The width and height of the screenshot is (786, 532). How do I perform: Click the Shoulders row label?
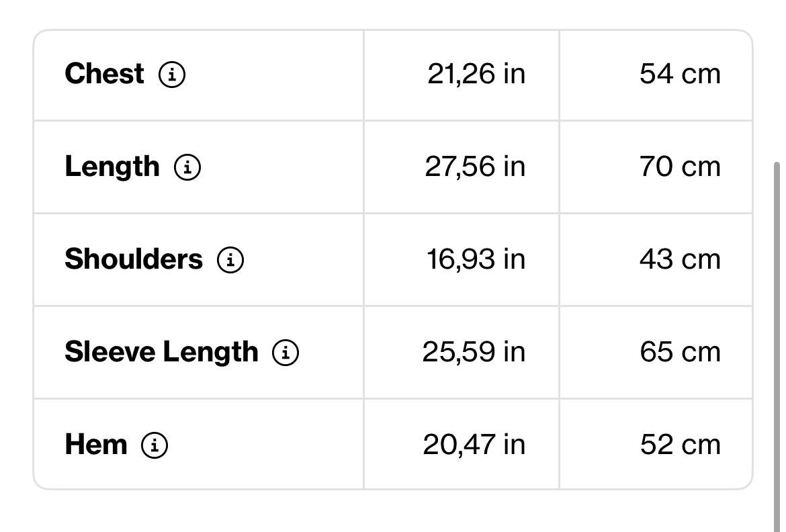point(134,259)
